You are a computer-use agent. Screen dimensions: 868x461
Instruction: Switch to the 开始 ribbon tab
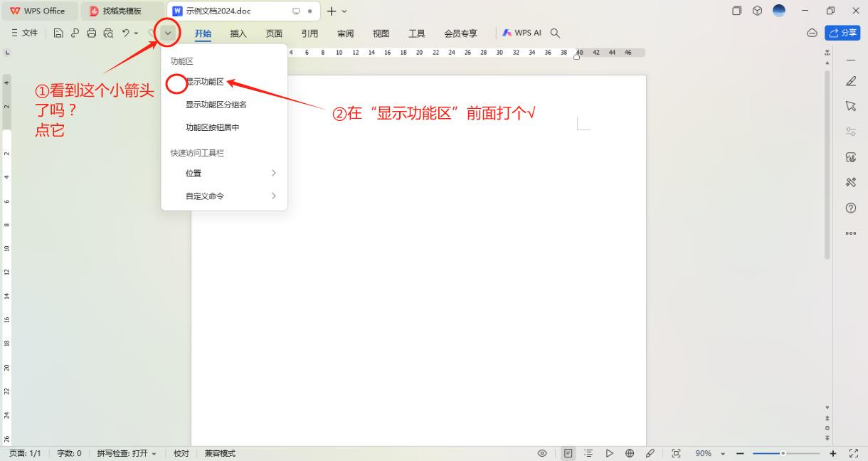coord(203,33)
